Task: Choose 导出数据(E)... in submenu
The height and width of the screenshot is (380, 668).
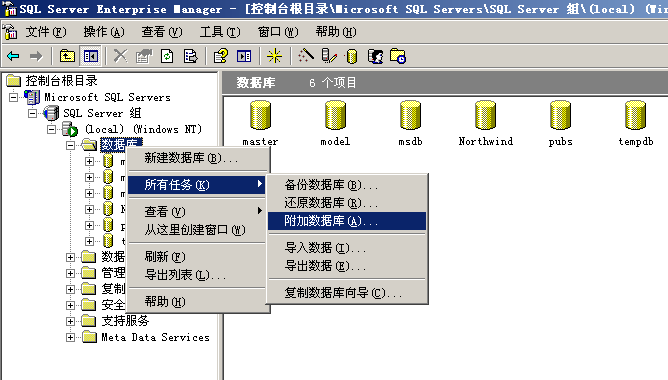Action: click(347, 266)
